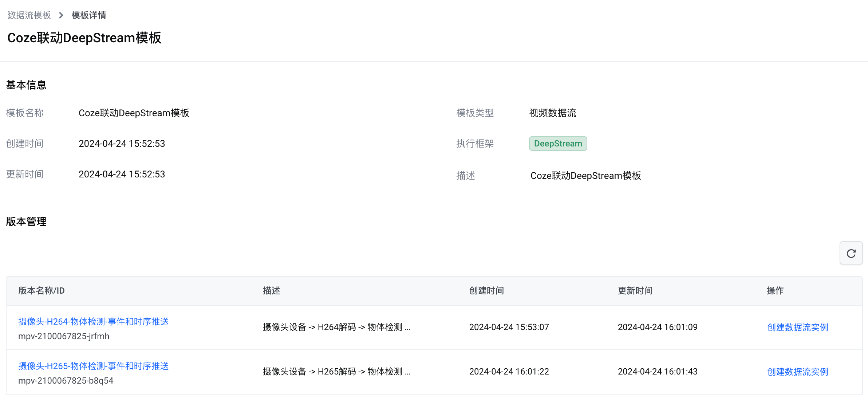Viewport: 868px width, 400px height.
Task: Click updated time 2024-04-24 16:01:43
Action: [658, 372]
